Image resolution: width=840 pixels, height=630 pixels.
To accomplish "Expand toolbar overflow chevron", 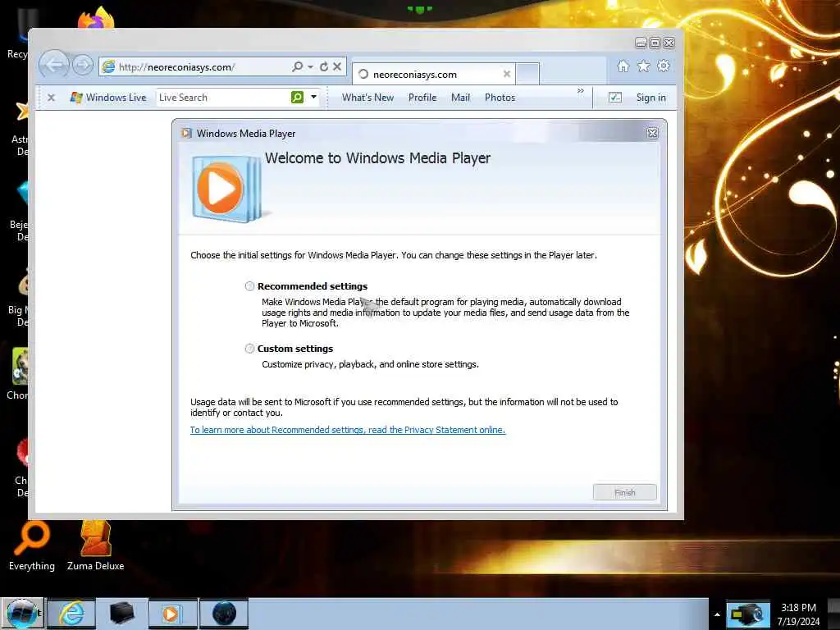I will 581,91.
